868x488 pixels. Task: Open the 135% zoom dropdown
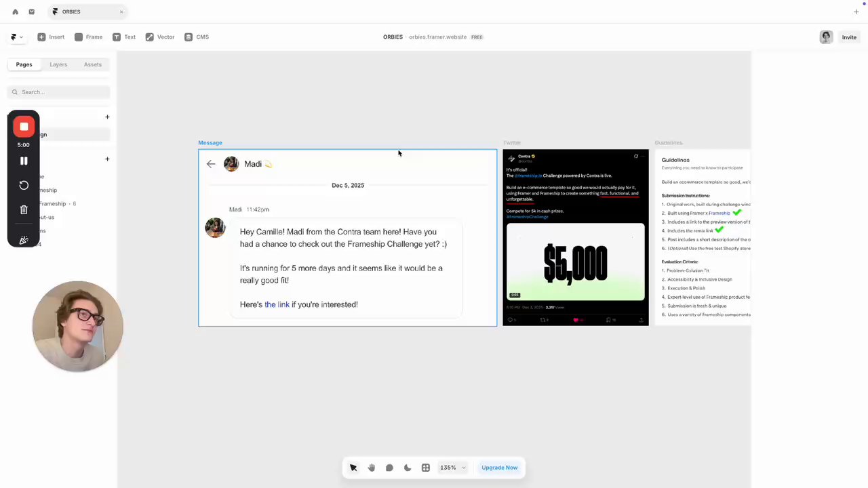[453, 468]
